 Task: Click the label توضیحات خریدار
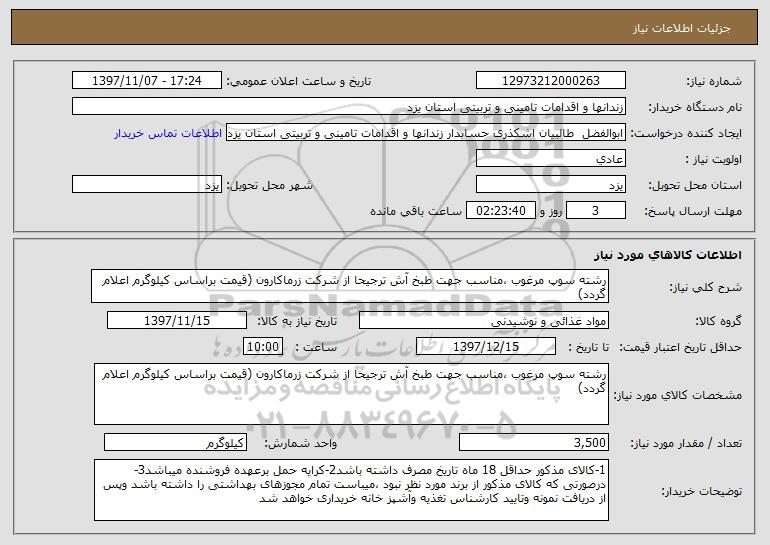point(702,491)
